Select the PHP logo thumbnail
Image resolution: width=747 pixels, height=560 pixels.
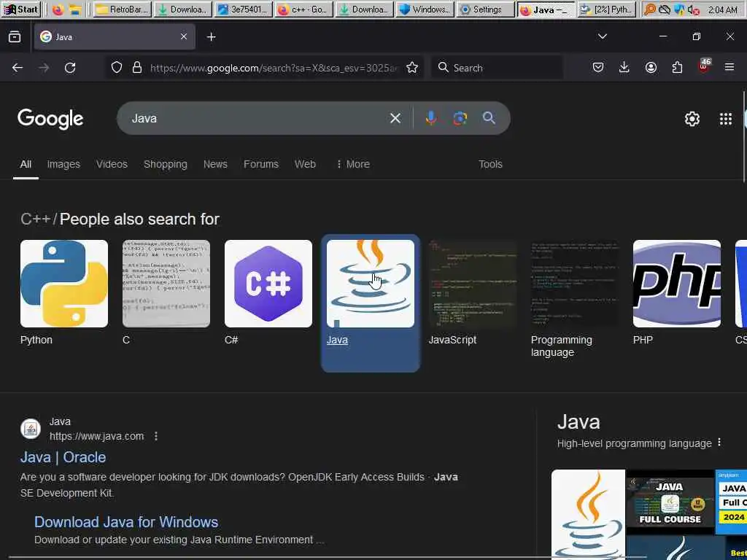click(x=676, y=284)
